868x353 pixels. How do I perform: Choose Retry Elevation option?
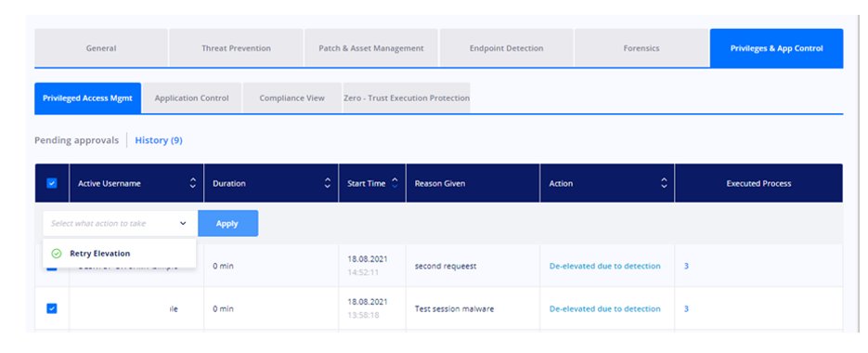(119, 254)
